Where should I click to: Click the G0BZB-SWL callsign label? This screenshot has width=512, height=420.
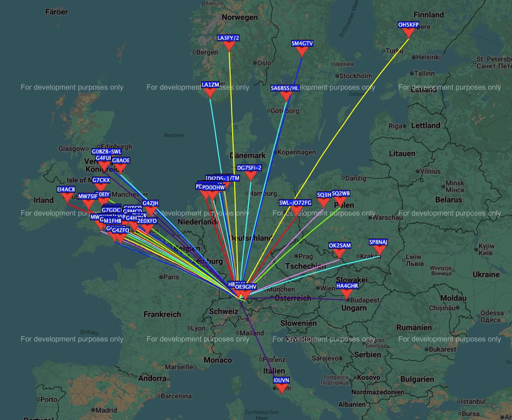coord(106,151)
